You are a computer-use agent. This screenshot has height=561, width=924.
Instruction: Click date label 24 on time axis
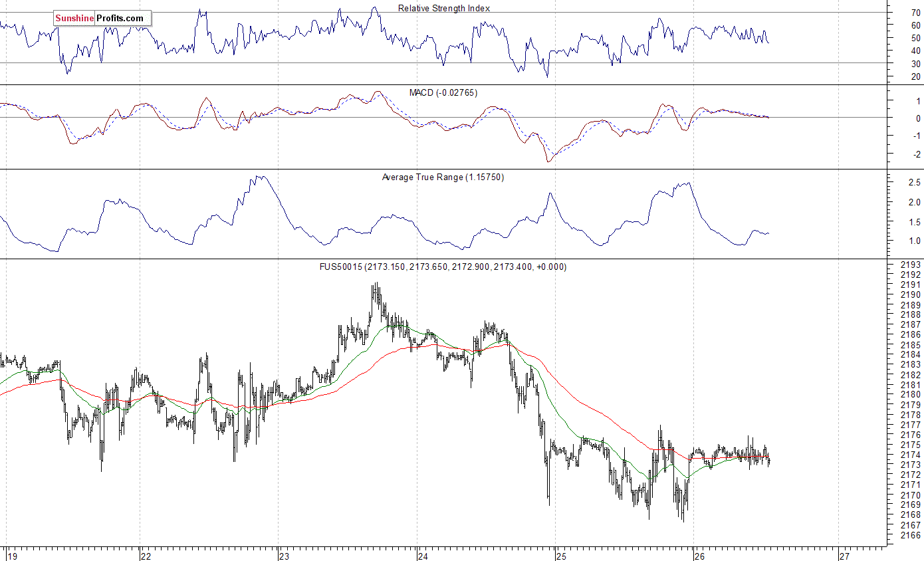(424, 556)
